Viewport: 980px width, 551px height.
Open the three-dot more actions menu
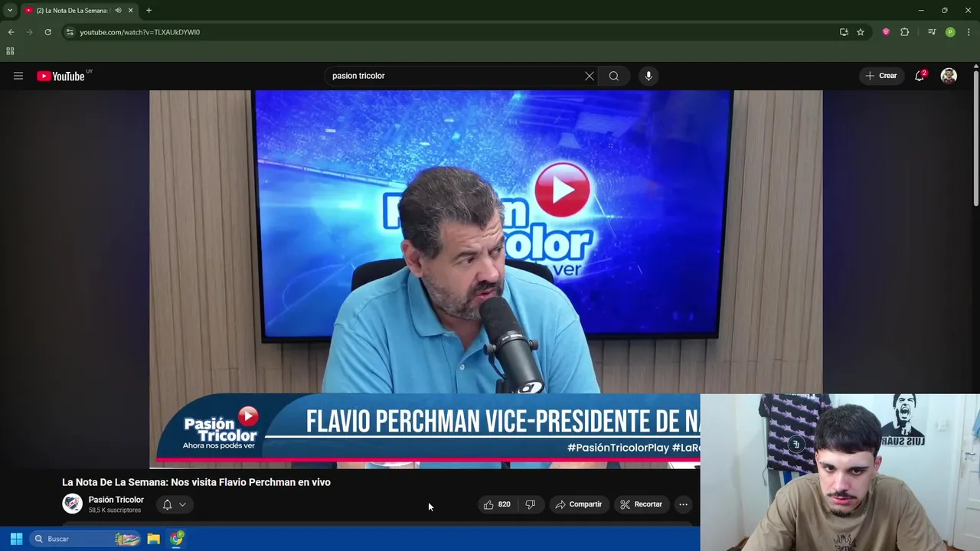(683, 504)
